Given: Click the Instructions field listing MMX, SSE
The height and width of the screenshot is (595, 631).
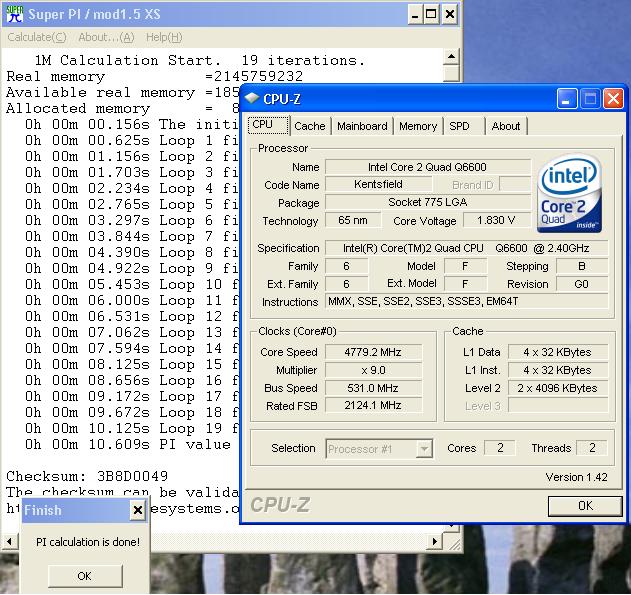Looking at the screenshot, I should point(466,301).
